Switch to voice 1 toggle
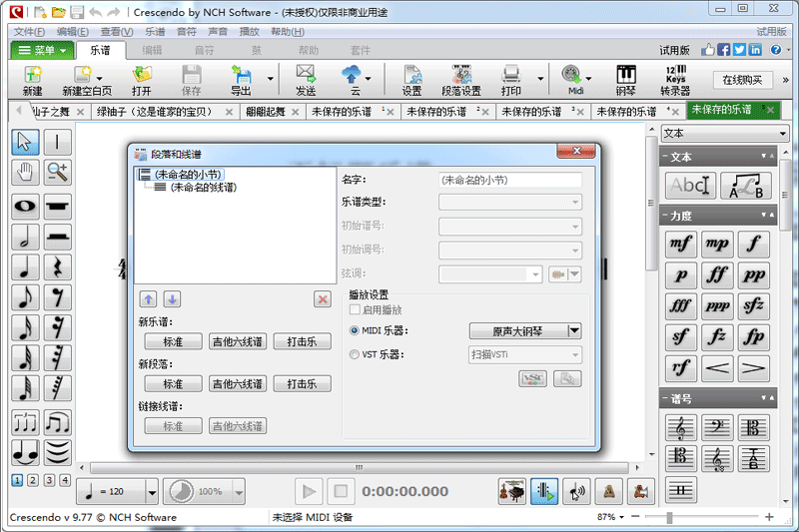Viewport: 799px width, 532px height. pos(17,480)
